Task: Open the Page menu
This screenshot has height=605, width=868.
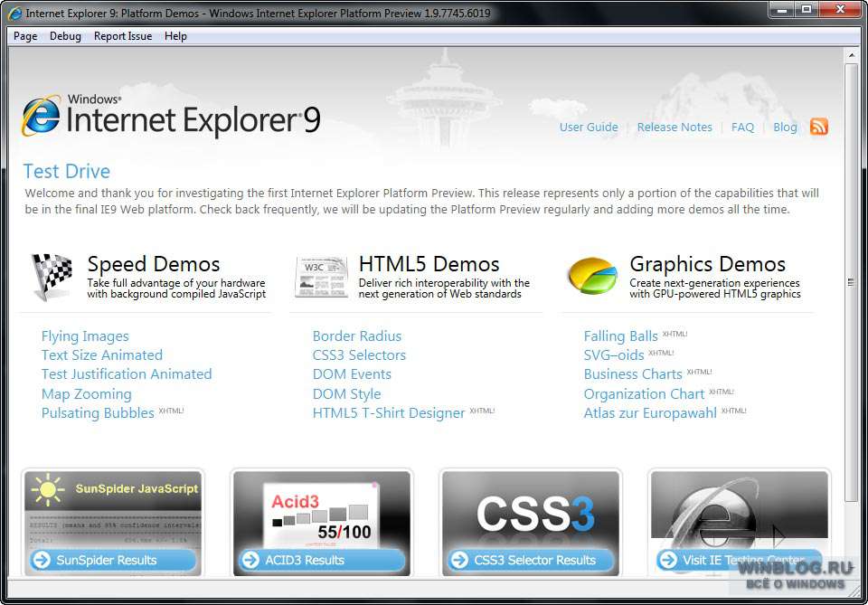Action: pyautogui.click(x=25, y=36)
